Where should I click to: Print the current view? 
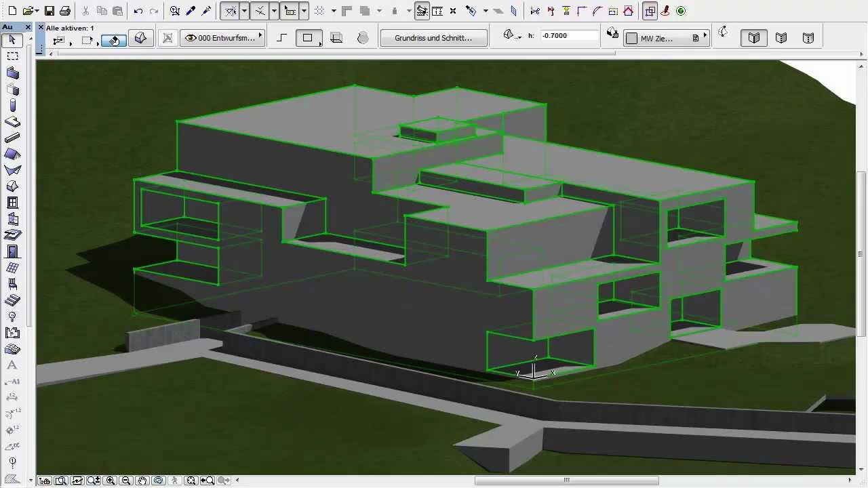point(65,11)
